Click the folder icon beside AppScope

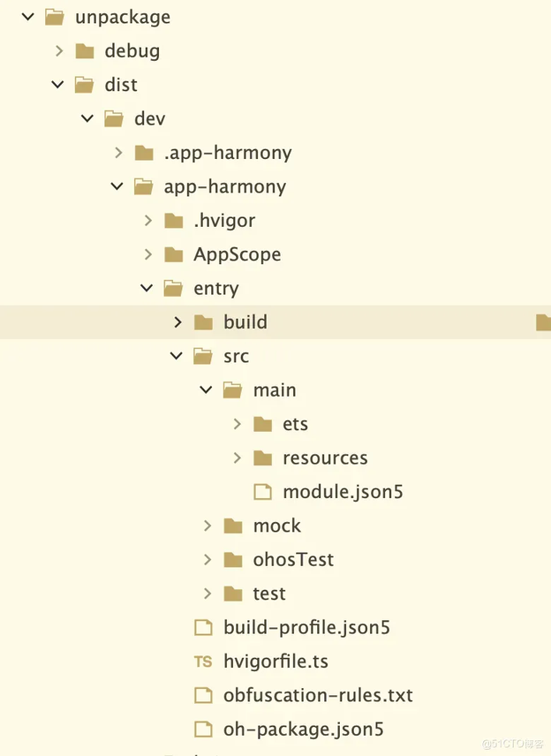click(174, 254)
